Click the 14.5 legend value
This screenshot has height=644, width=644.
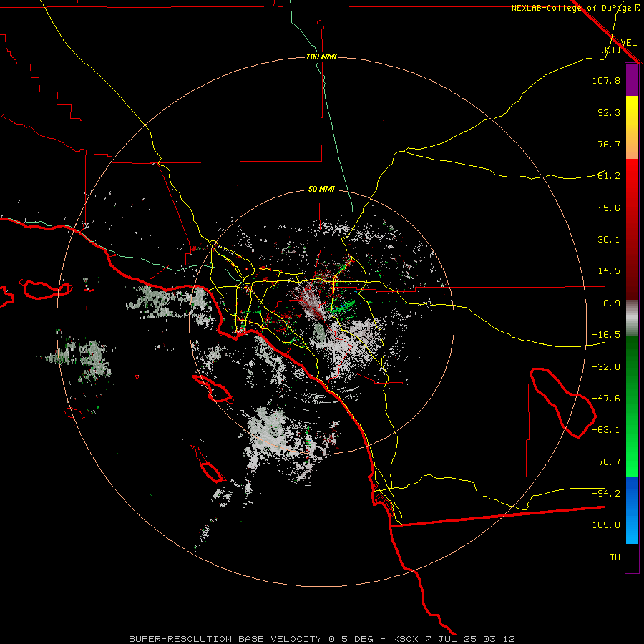(x=609, y=271)
